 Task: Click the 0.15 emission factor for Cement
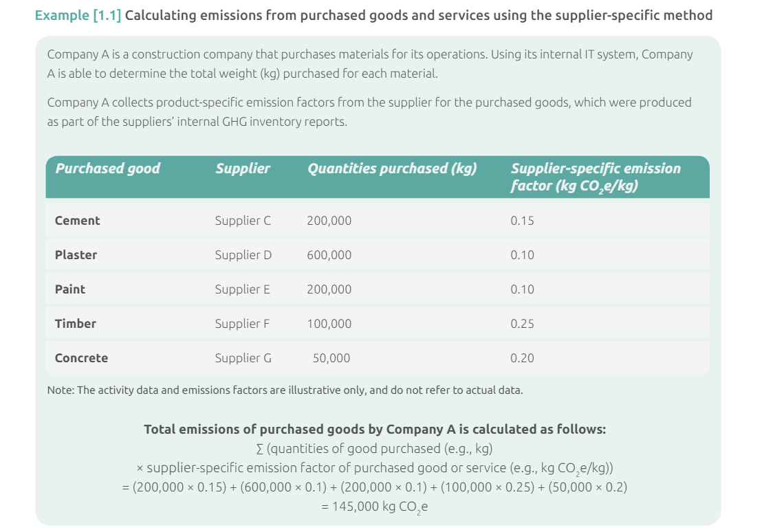(x=522, y=221)
